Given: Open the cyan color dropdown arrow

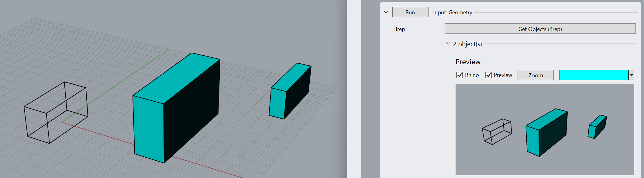Looking at the screenshot, I should 632,75.
